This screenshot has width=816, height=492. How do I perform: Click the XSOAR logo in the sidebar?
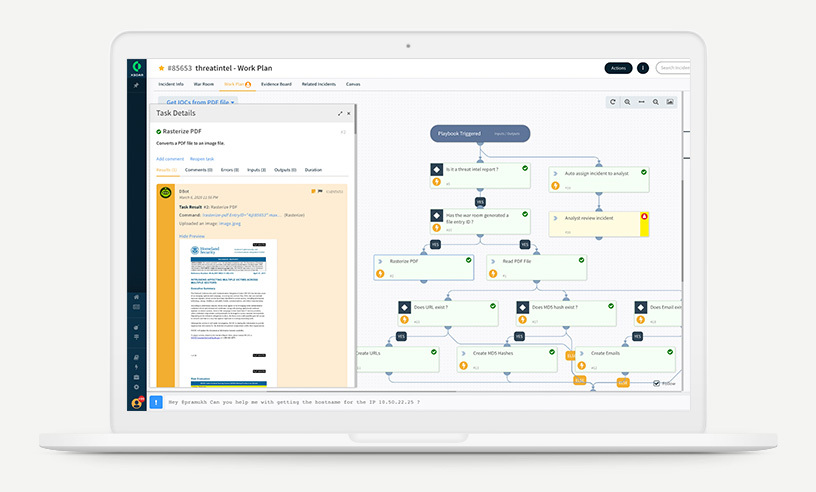click(x=136, y=68)
